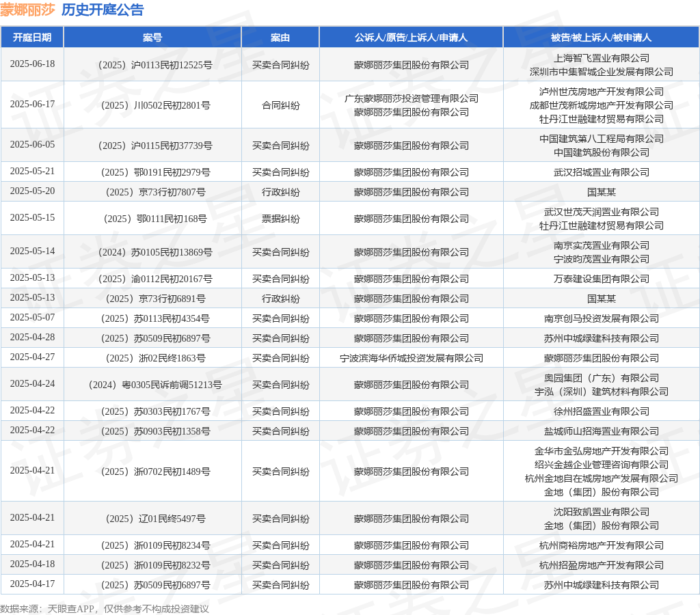
Task: Click the 合同纠纷 cause cell
Action: pyautogui.click(x=280, y=105)
